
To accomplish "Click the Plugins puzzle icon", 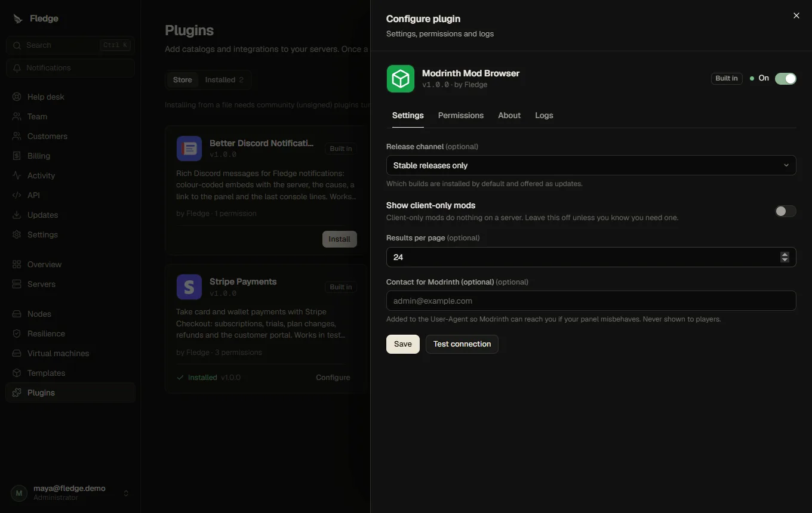I will (17, 393).
